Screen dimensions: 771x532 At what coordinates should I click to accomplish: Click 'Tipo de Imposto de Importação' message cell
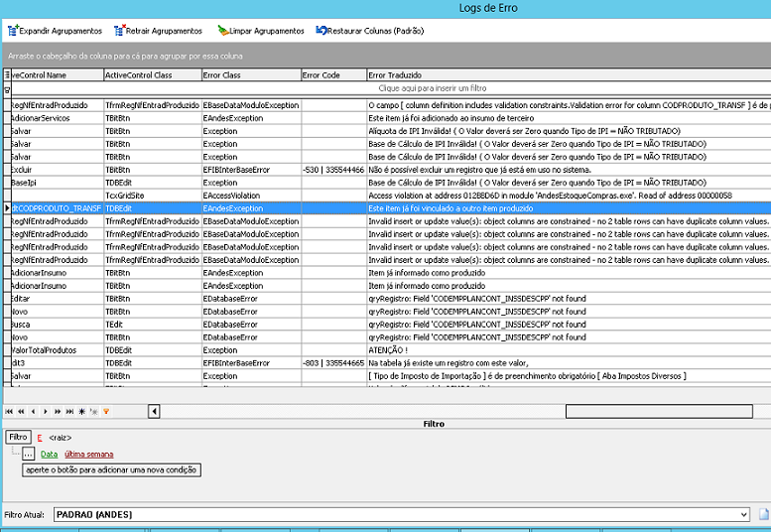click(x=569, y=375)
